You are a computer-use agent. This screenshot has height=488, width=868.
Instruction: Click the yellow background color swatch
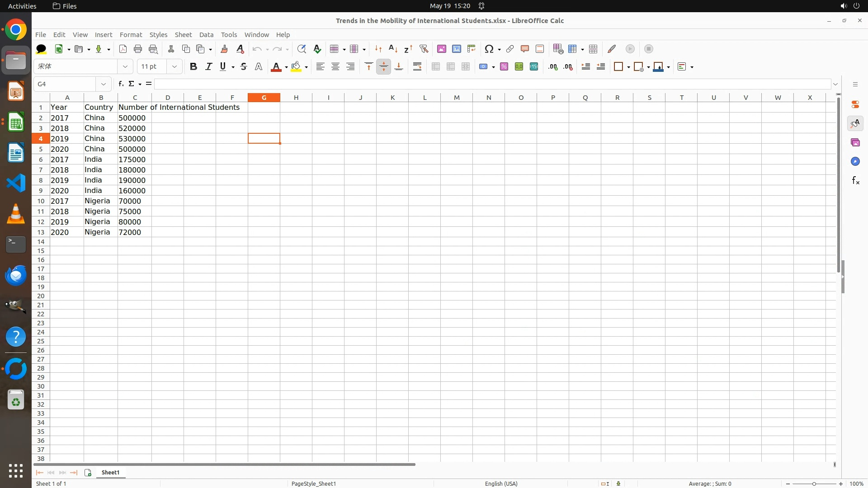click(296, 66)
